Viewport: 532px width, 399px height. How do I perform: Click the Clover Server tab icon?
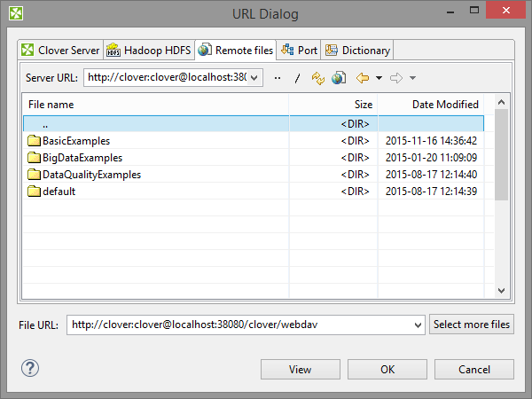[27, 50]
